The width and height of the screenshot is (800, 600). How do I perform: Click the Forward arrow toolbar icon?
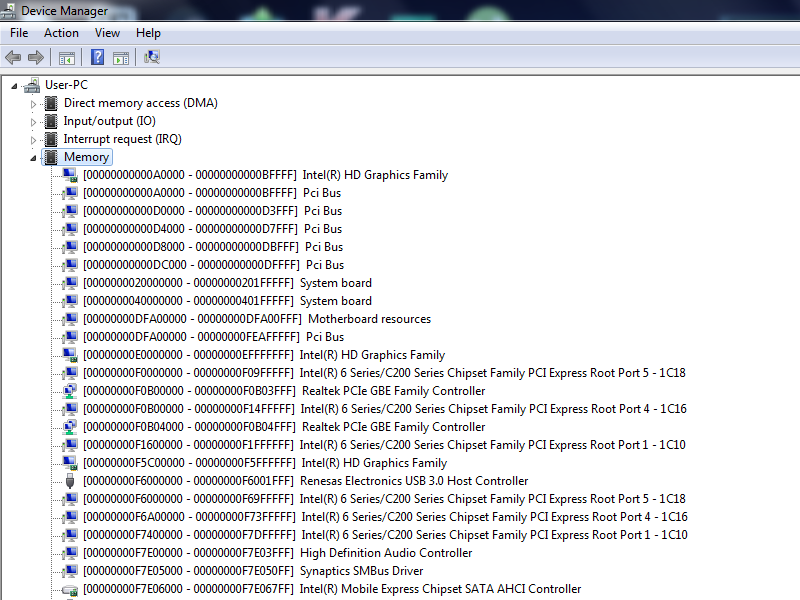click(x=36, y=57)
